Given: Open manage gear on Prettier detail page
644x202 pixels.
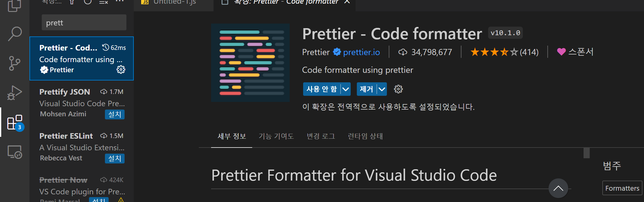Looking at the screenshot, I should pos(398,89).
